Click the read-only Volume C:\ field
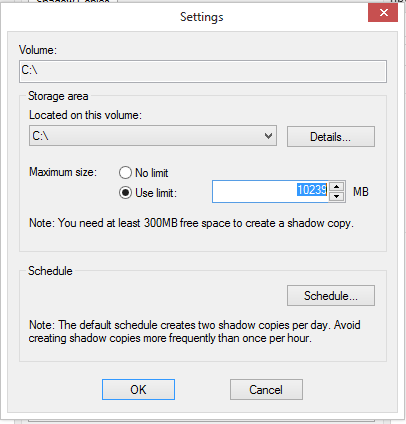Viewport: 406px width, 424px height. 203,71
